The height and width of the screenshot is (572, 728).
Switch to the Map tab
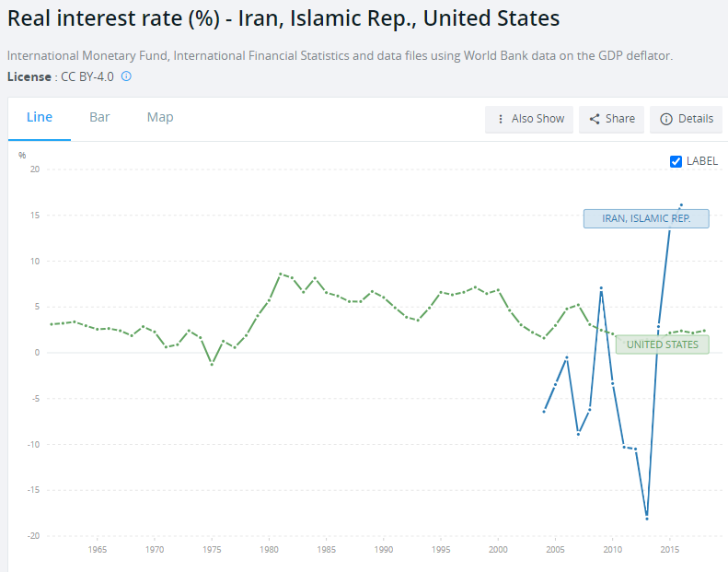160,117
